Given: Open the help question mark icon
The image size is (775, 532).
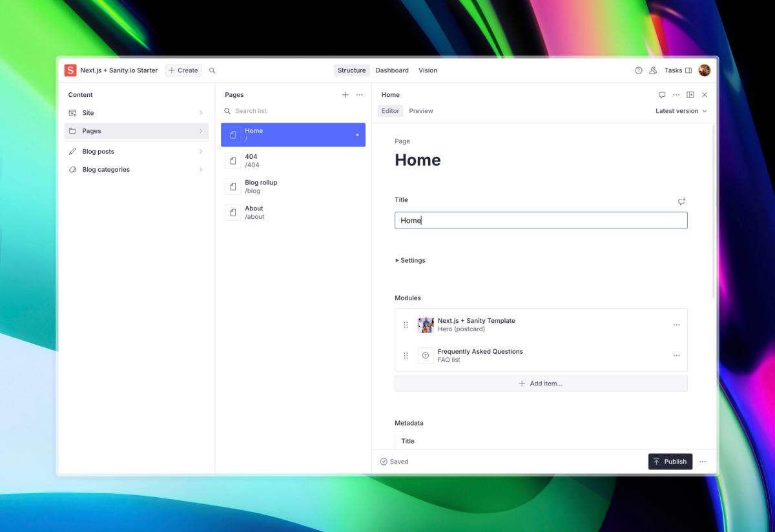Looking at the screenshot, I should (639, 70).
